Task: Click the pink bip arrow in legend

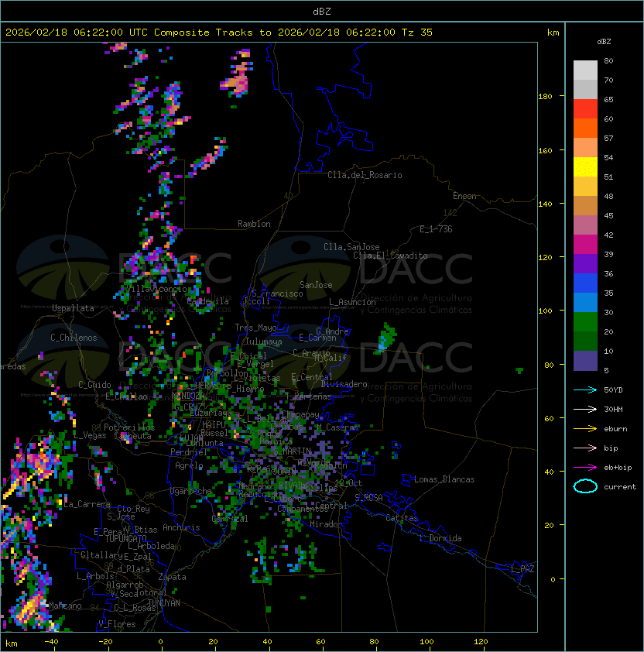Action: coord(585,448)
